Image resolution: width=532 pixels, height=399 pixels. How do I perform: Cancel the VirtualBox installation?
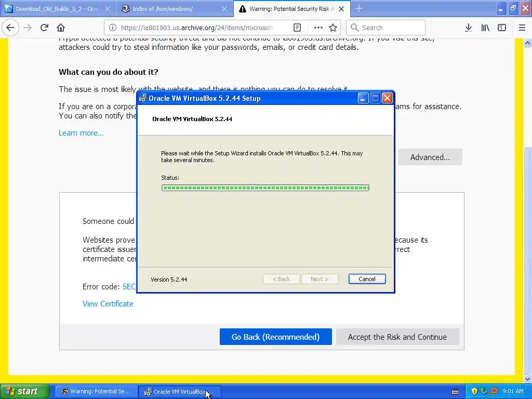click(367, 279)
